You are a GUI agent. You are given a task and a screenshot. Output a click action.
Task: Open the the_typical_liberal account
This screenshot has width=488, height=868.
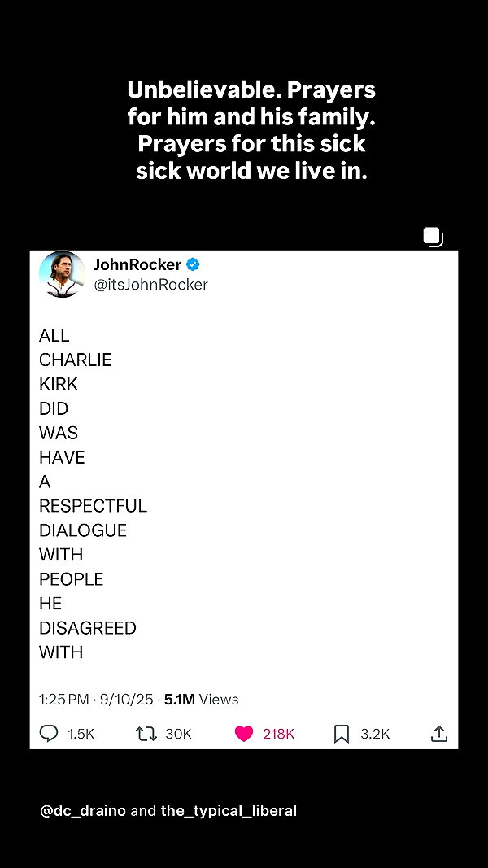point(229,811)
